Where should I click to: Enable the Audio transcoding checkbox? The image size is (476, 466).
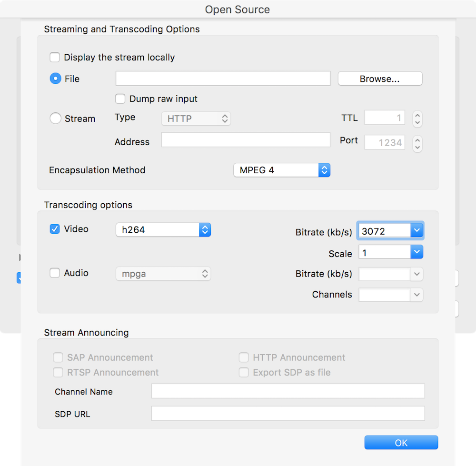pyautogui.click(x=55, y=273)
